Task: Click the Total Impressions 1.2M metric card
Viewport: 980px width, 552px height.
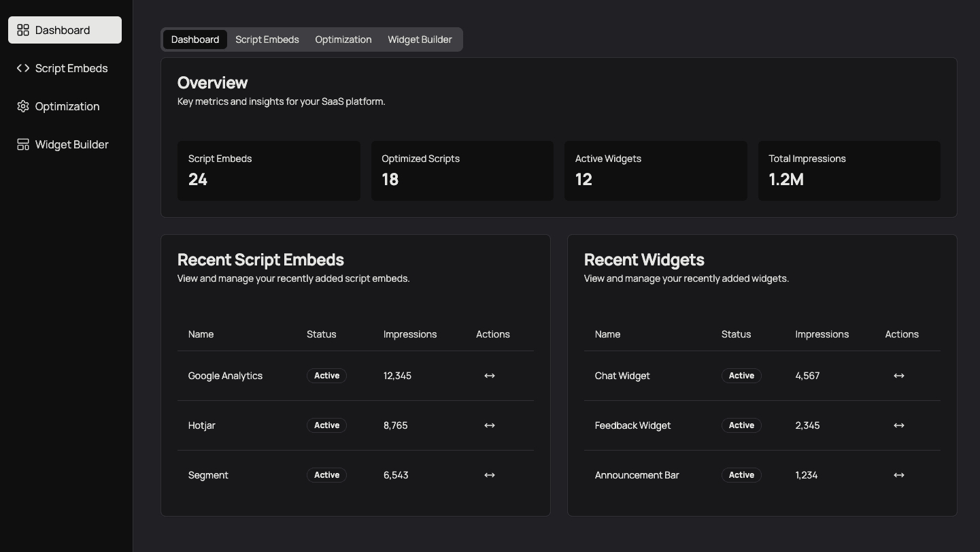Action: [x=849, y=171]
